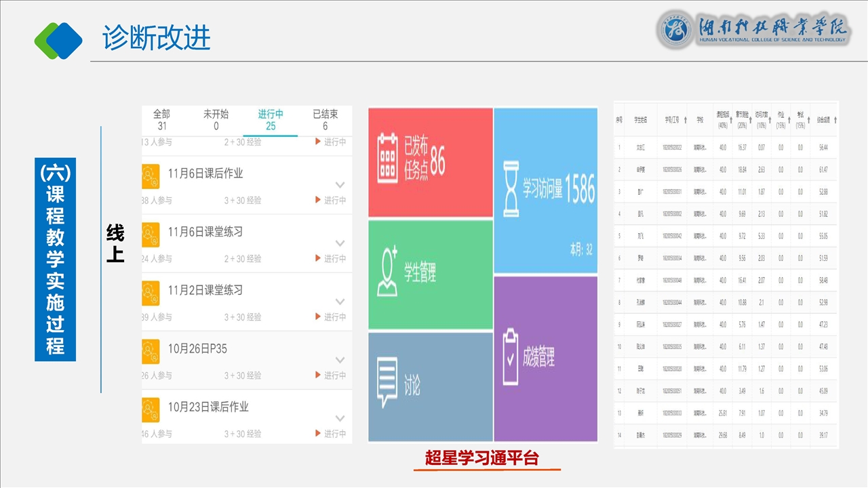Open the 10月23日课后作业 activity

coord(208,407)
